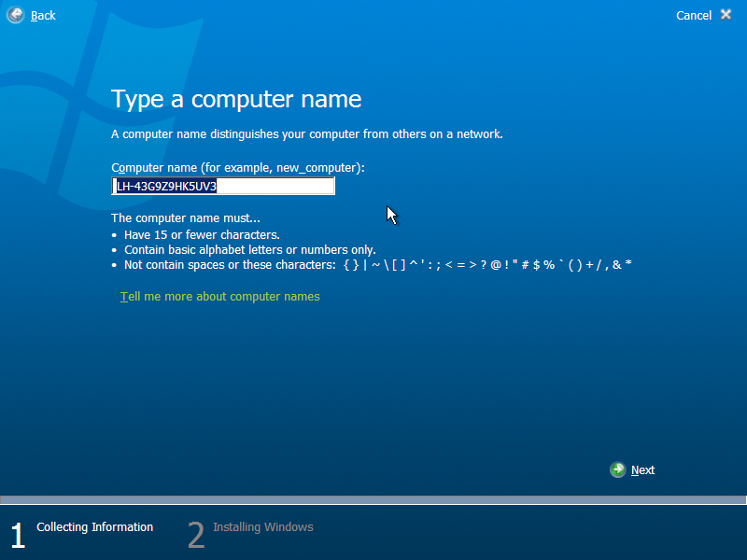Open 'Tell me more about computer names'
747x560 pixels.
(x=220, y=295)
